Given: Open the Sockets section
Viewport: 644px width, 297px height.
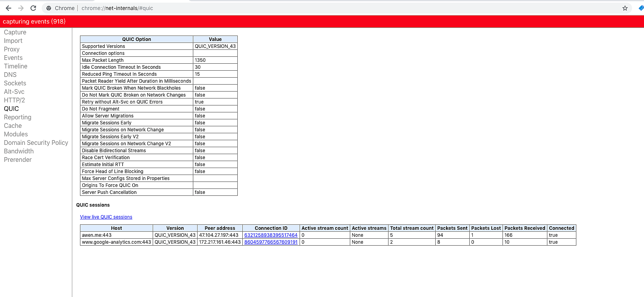Looking at the screenshot, I should click(x=15, y=83).
